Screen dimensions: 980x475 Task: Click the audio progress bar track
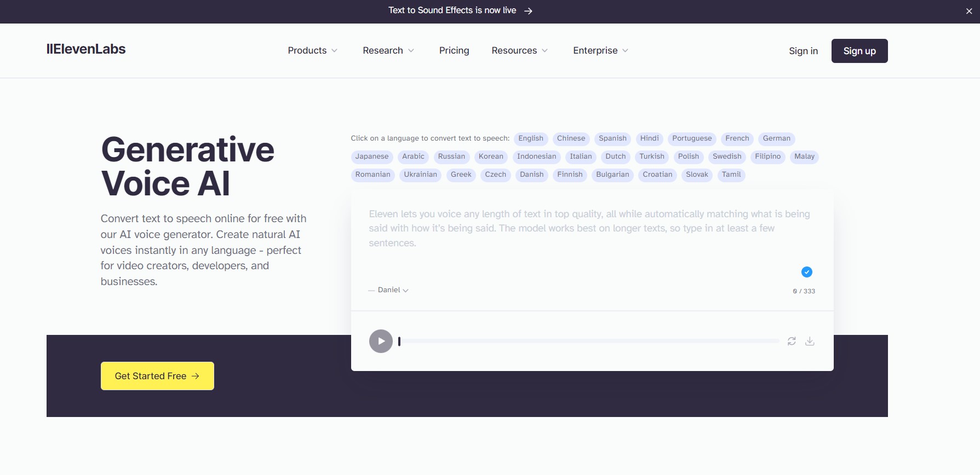point(589,341)
